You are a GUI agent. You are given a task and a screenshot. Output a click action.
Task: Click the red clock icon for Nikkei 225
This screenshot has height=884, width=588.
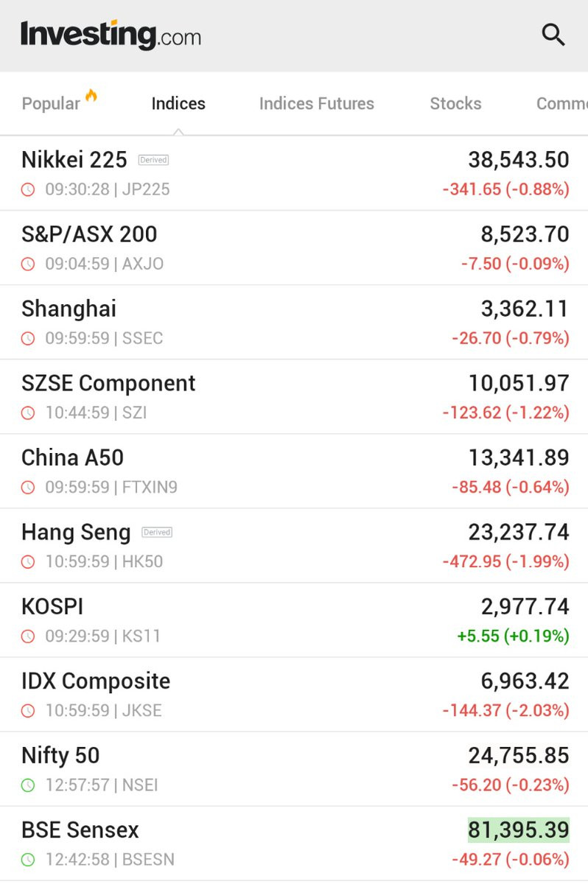pos(28,189)
